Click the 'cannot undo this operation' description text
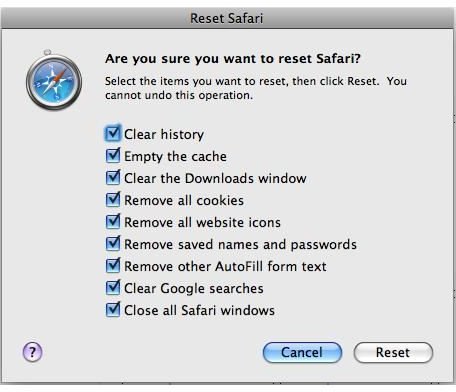 (x=179, y=95)
